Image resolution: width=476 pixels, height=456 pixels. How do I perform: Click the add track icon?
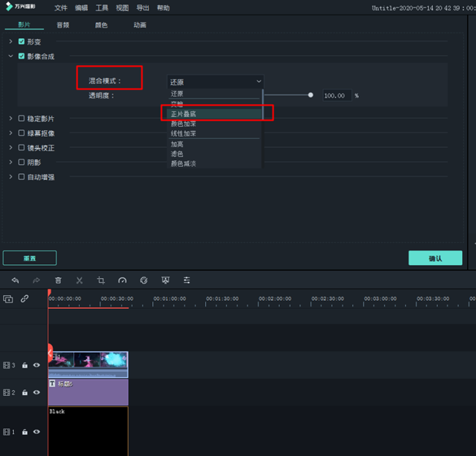(x=8, y=299)
